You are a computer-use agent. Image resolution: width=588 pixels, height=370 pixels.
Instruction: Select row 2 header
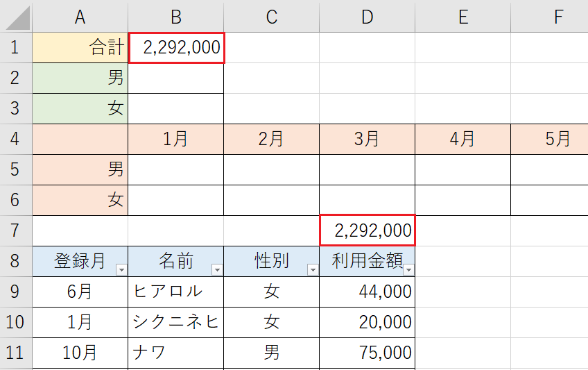click(16, 78)
